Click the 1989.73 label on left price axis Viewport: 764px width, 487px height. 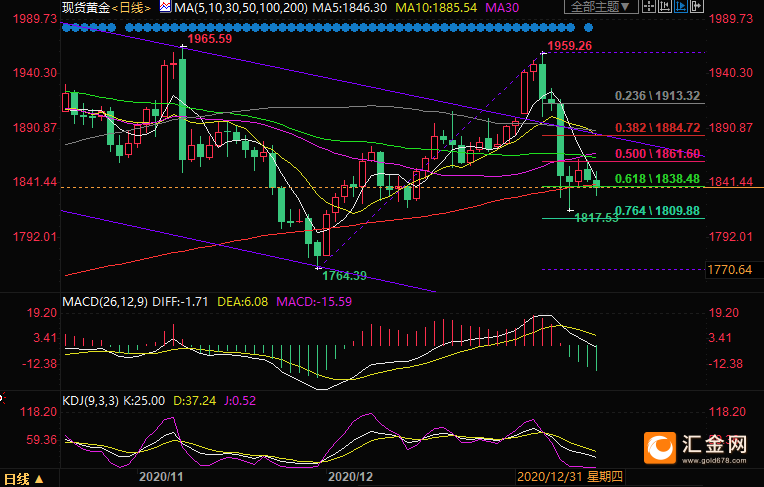coord(35,19)
